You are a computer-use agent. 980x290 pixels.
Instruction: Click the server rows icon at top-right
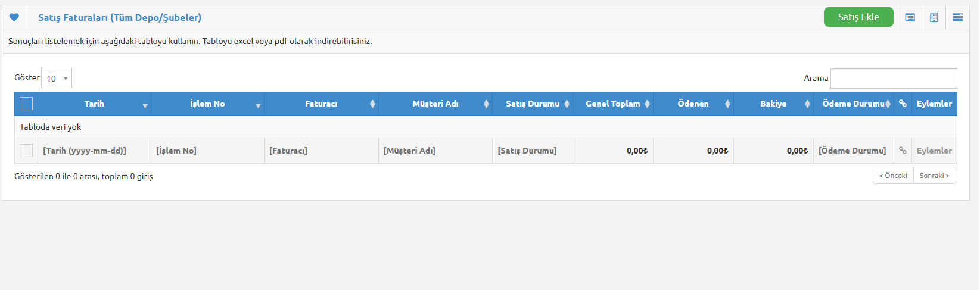pos(957,17)
